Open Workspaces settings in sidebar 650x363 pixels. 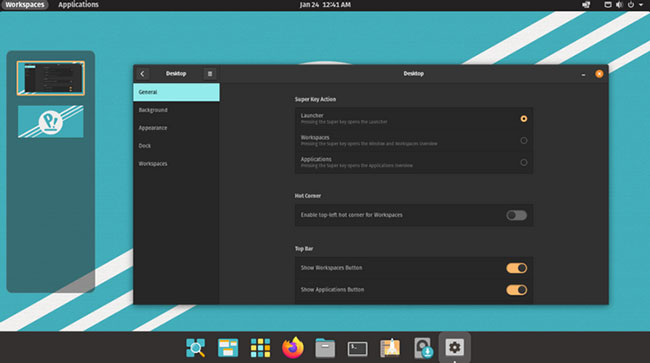pyautogui.click(x=176, y=163)
